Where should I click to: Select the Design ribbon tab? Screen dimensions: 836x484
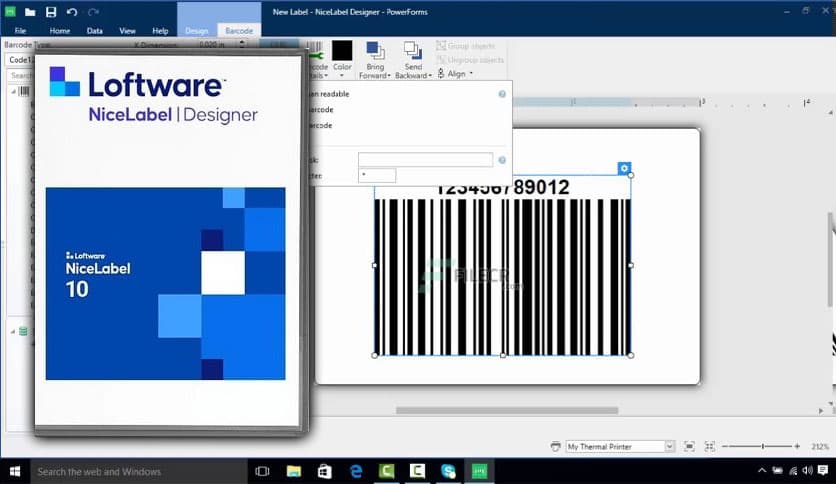[x=197, y=31]
